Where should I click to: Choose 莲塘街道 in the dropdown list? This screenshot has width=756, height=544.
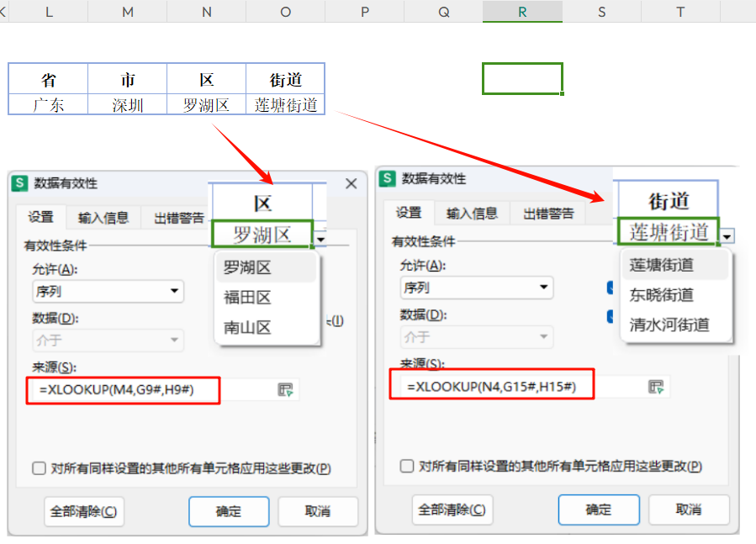[675, 265]
